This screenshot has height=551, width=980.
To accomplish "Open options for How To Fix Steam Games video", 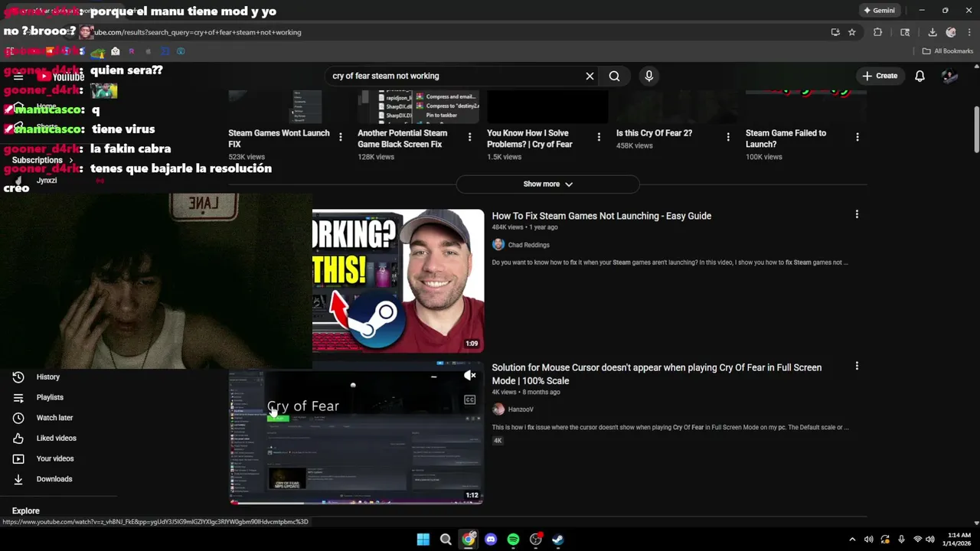I will [x=857, y=215].
